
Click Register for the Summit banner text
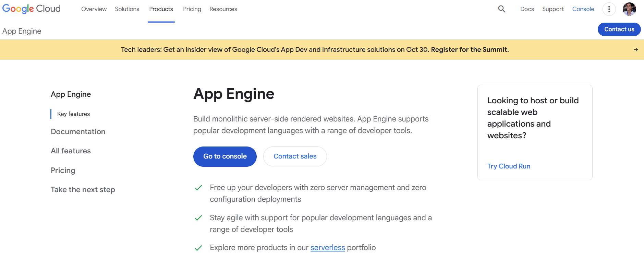[x=470, y=49]
